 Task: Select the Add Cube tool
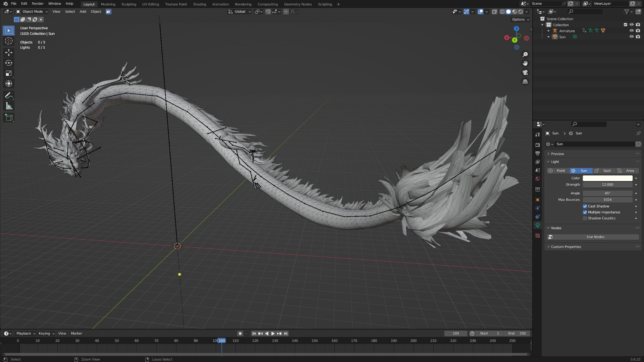click(x=9, y=118)
